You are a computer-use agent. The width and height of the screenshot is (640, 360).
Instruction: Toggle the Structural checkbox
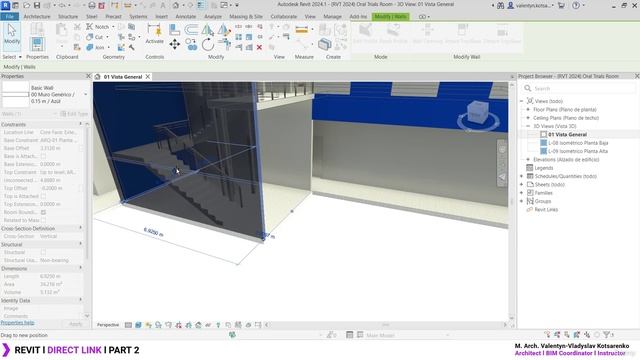click(x=43, y=252)
